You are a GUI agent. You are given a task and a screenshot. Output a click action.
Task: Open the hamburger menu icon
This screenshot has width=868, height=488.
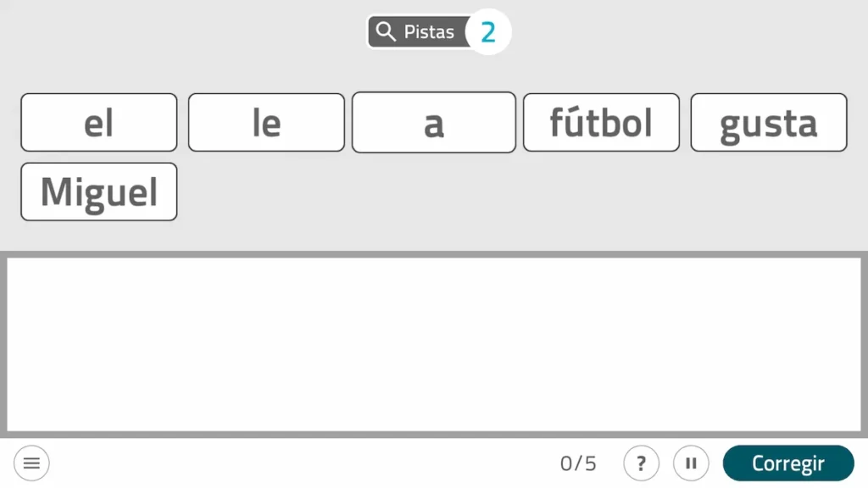click(x=31, y=463)
